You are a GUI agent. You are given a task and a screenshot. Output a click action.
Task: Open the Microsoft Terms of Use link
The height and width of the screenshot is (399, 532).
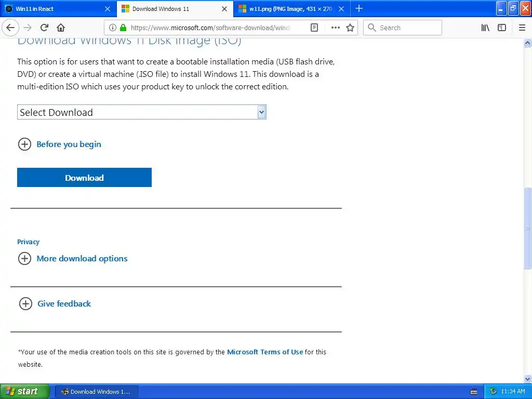click(x=265, y=352)
